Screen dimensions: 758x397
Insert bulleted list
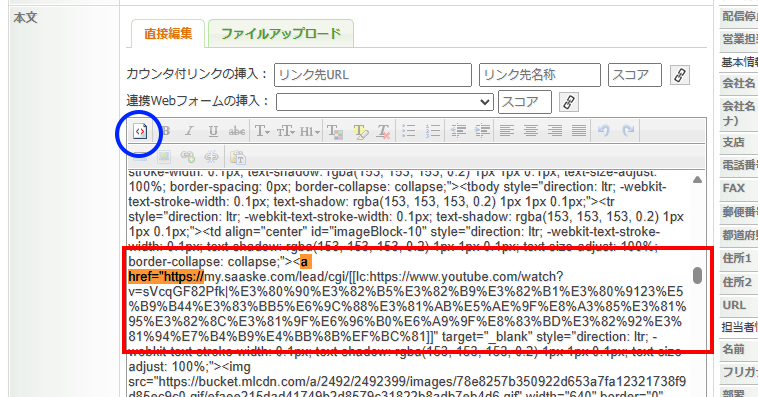coord(408,131)
